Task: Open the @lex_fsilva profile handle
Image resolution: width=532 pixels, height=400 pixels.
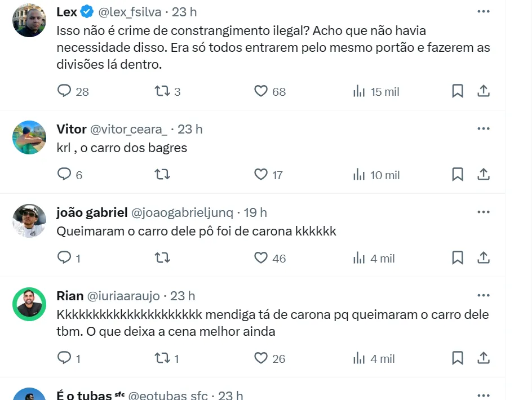Action: [130, 12]
